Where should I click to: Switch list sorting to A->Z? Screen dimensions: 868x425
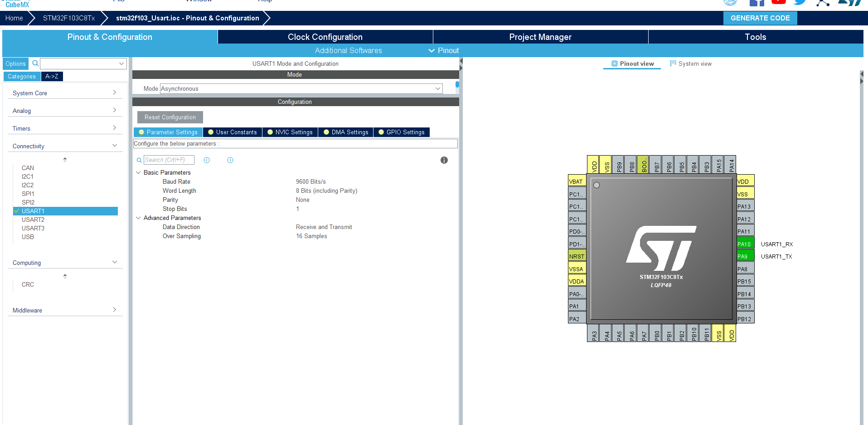coord(52,76)
